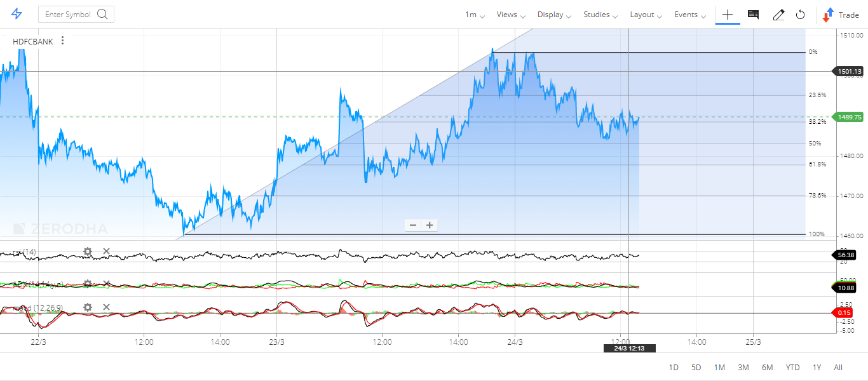Screen dimensions: 868x381
Task: Open HDFCBANK three-dot options menu
Action: 62,41
